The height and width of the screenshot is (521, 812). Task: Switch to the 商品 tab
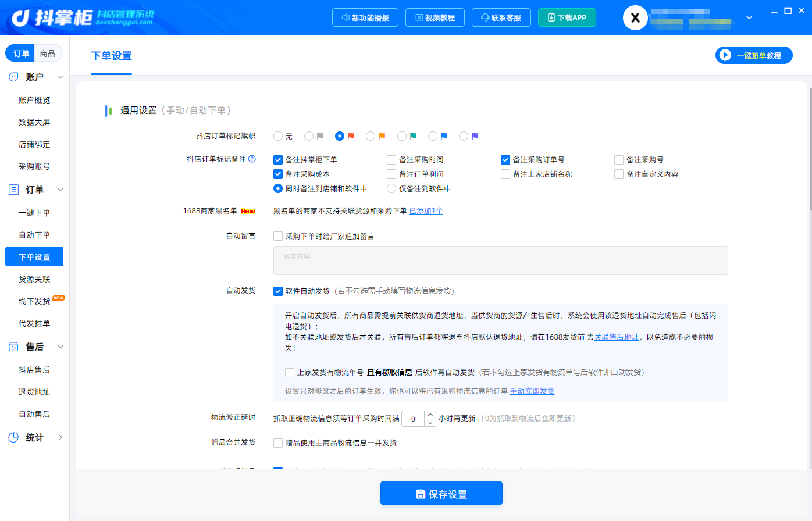pos(48,53)
